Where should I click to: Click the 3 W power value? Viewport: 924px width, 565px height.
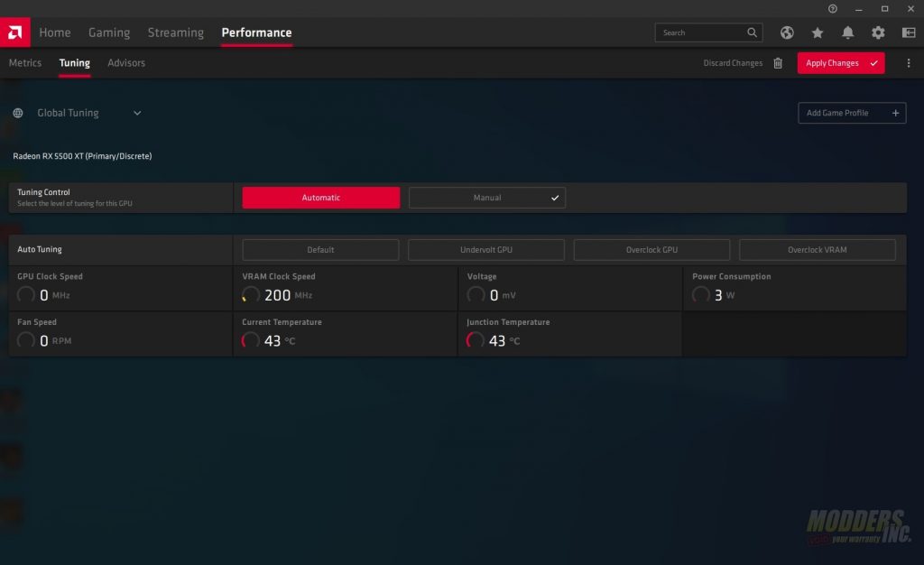point(725,295)
